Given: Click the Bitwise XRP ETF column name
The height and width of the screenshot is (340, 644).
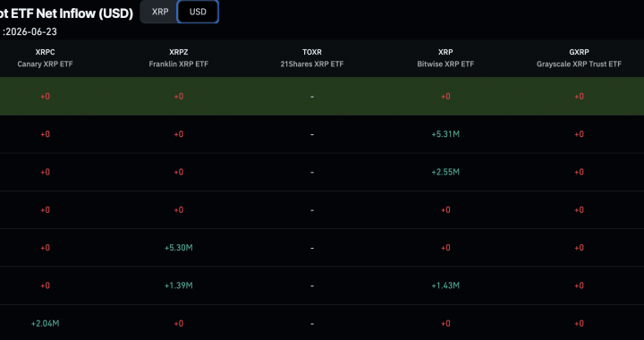Looking at the screenshot, I should 445,64.
